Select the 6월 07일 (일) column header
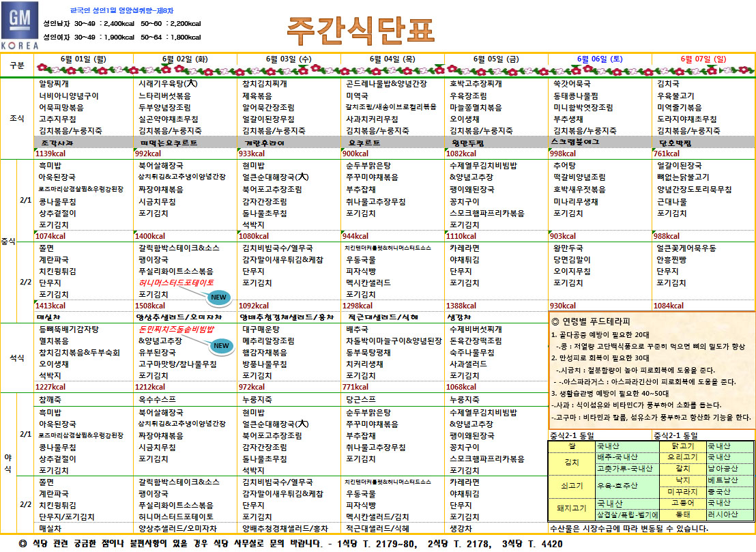 pos(703,59)
